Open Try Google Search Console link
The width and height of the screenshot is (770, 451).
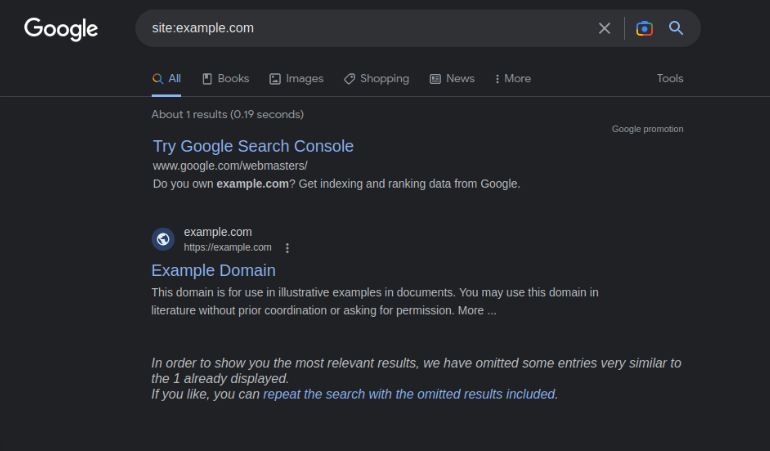click(253, 146)
